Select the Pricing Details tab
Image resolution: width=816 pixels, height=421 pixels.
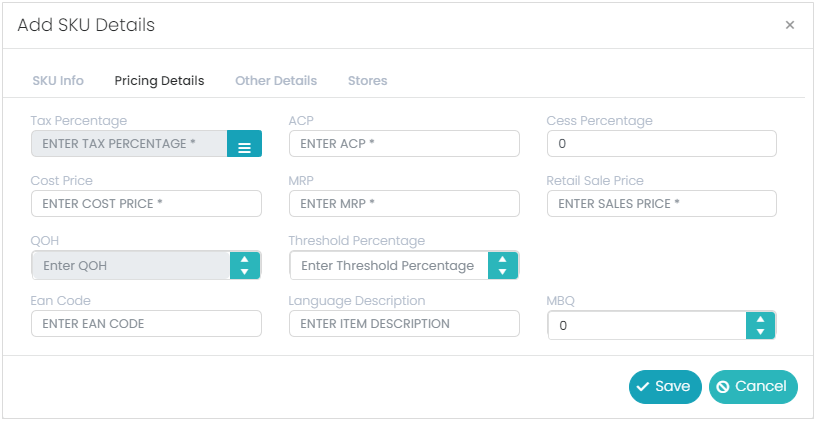[x=159, y=81]
